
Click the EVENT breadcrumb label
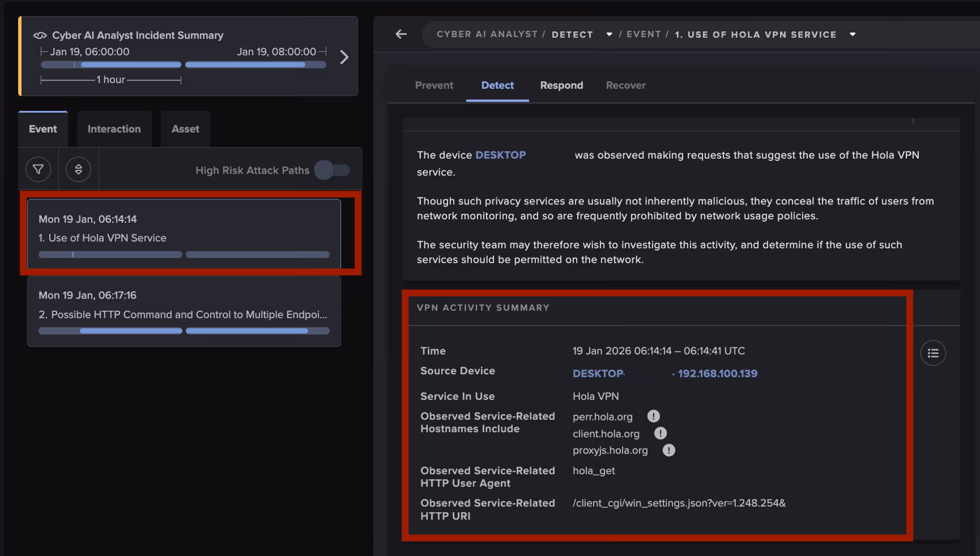tap(644, 34)
